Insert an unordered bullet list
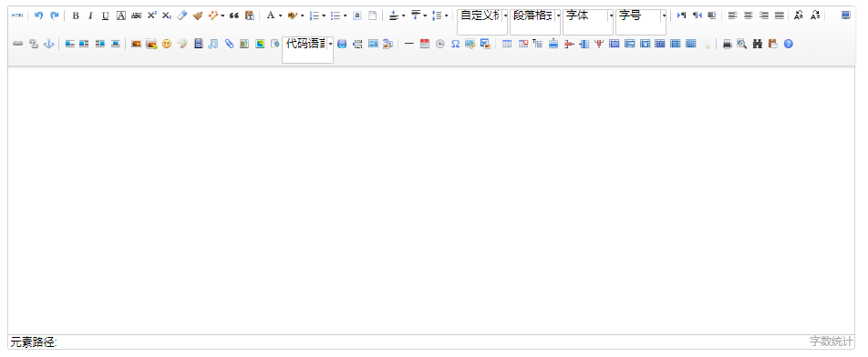The image size is (868, 357). [335, 15]
